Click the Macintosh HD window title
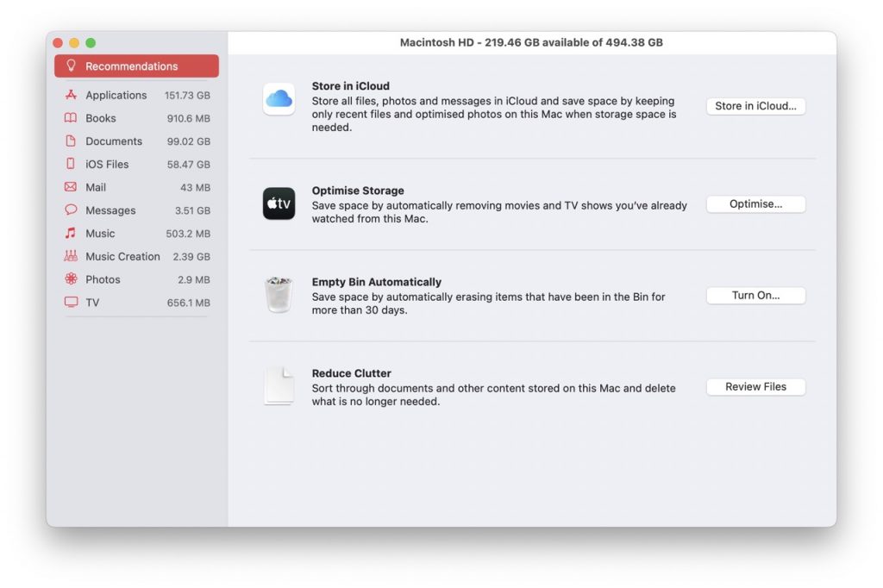Image resolution: width=883 pixels, height=588 pixels. coord(531,43)
